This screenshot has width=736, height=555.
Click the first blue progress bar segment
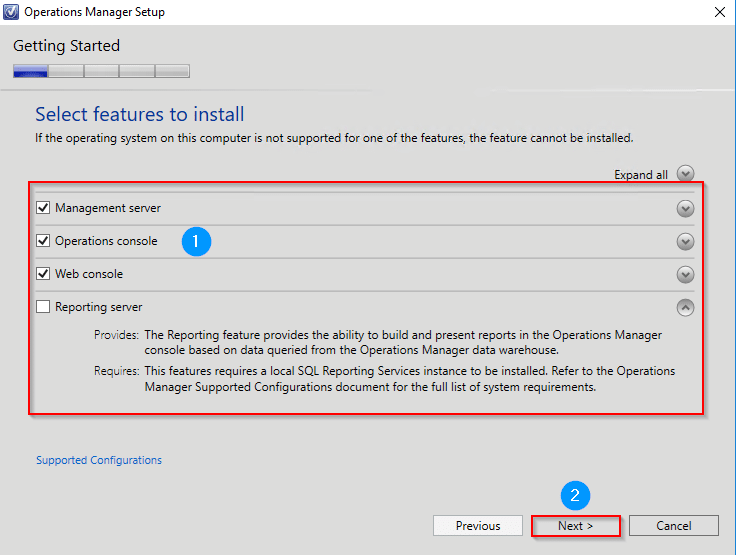(x=31, y=71)
